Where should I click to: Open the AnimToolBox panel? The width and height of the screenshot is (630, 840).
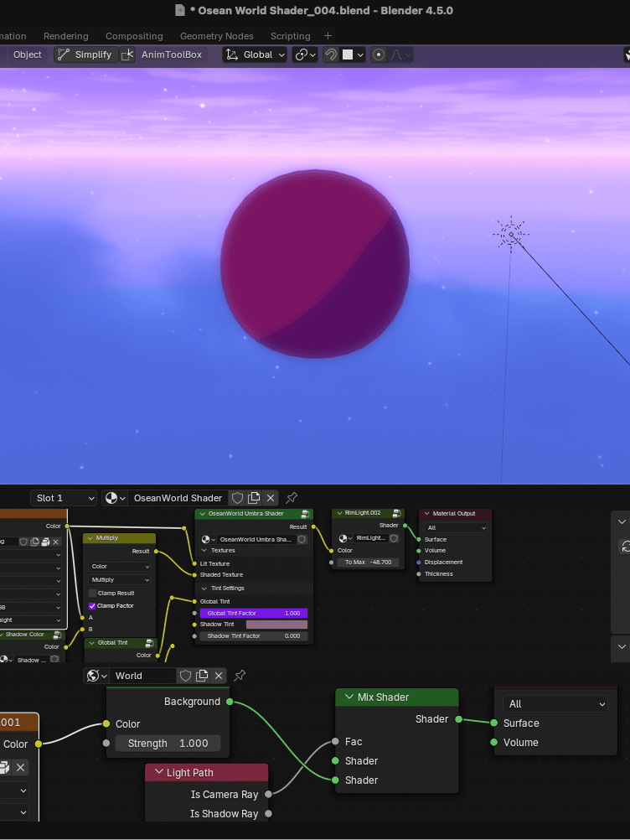click(x=171, y=54)
